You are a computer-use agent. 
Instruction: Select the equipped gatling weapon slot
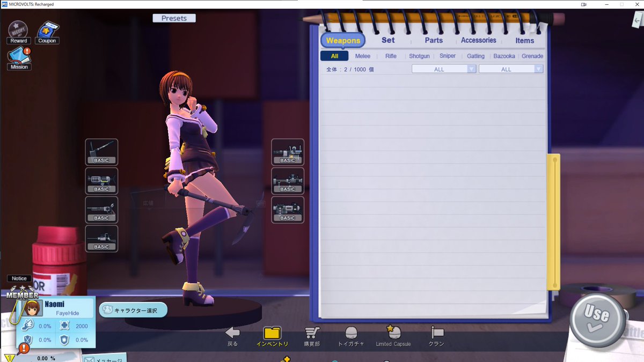point(288,152)
